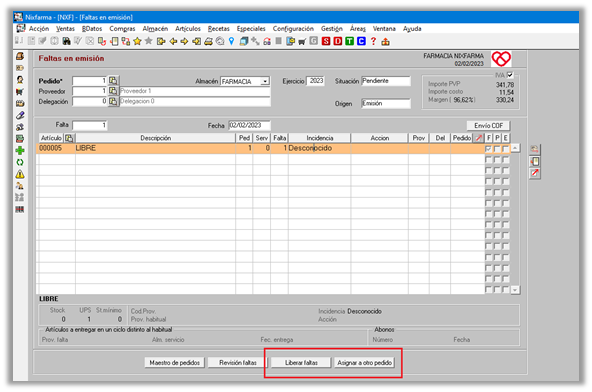This screenshot has width=592, height=392.
Task: Click the Liberar faltas button
Action: point(301,363)
